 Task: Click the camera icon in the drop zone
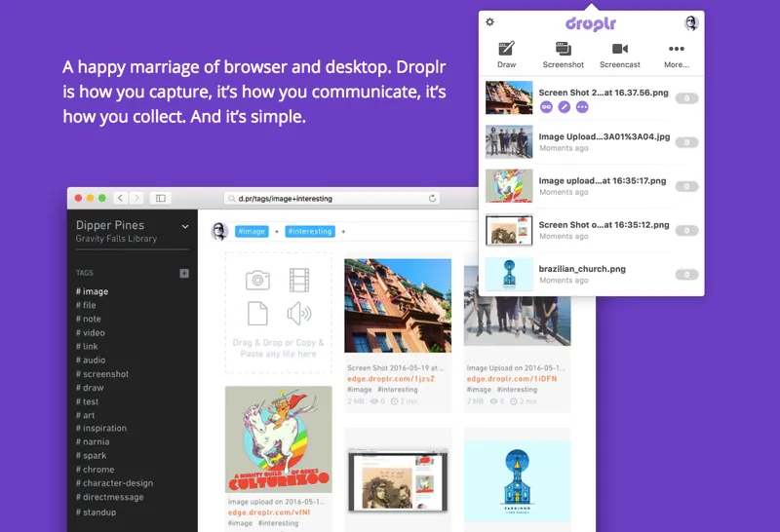coord(257,280)
